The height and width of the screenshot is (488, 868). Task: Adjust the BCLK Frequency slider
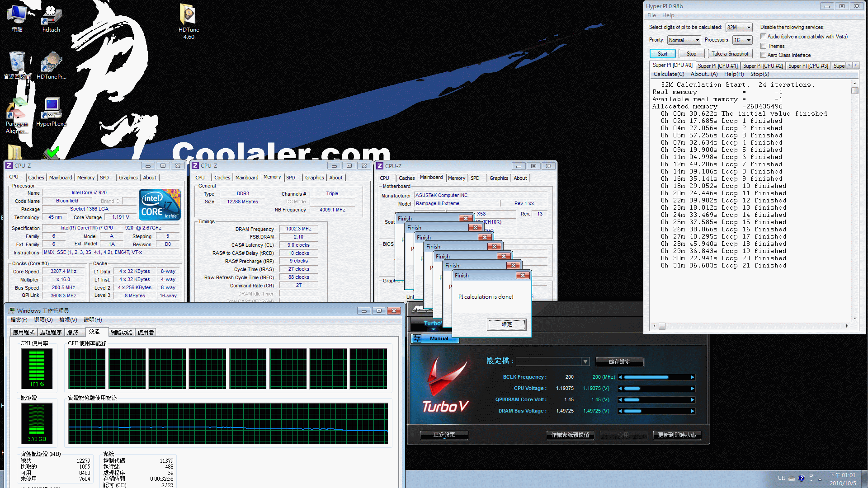pyautogui.click(x=656, y=377)
